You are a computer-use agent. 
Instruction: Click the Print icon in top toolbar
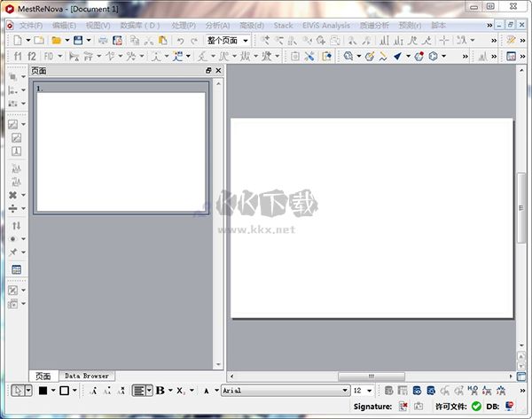click(x=103, y=40)
